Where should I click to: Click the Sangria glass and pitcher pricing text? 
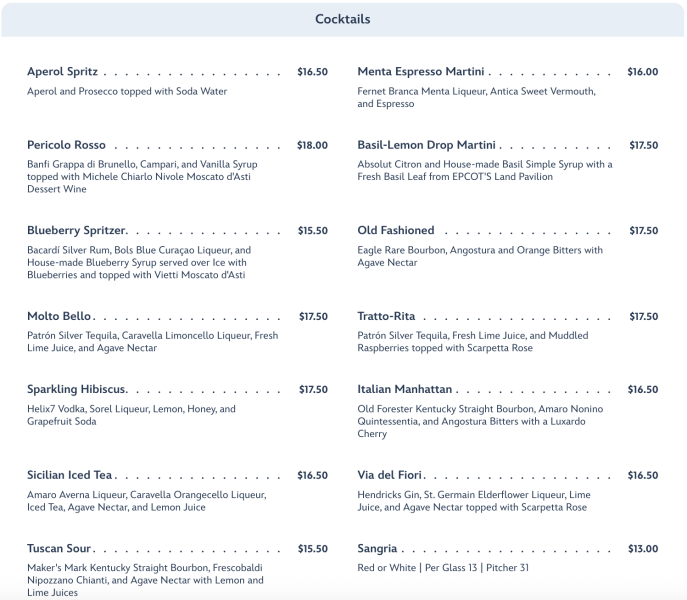(443, 568)
